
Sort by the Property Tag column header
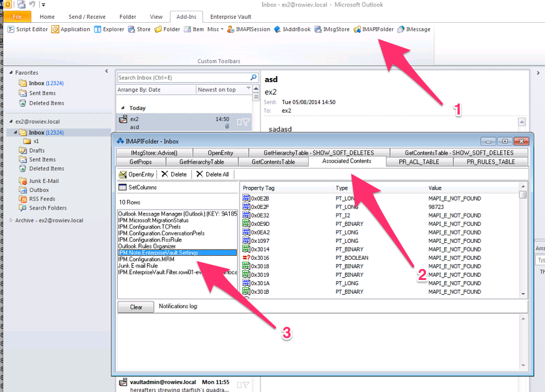[286, 188]
